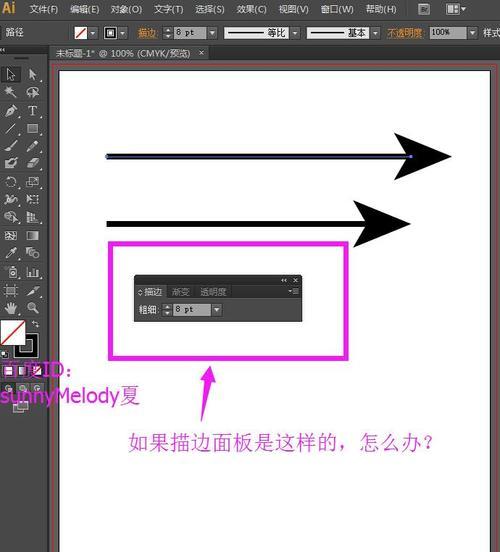Select the Pencil tool

32,146
